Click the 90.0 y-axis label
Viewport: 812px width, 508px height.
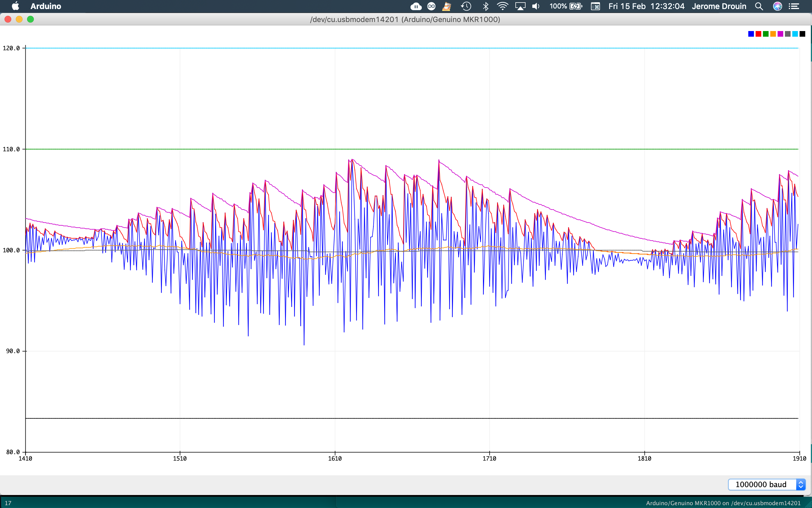pos(13,351)
